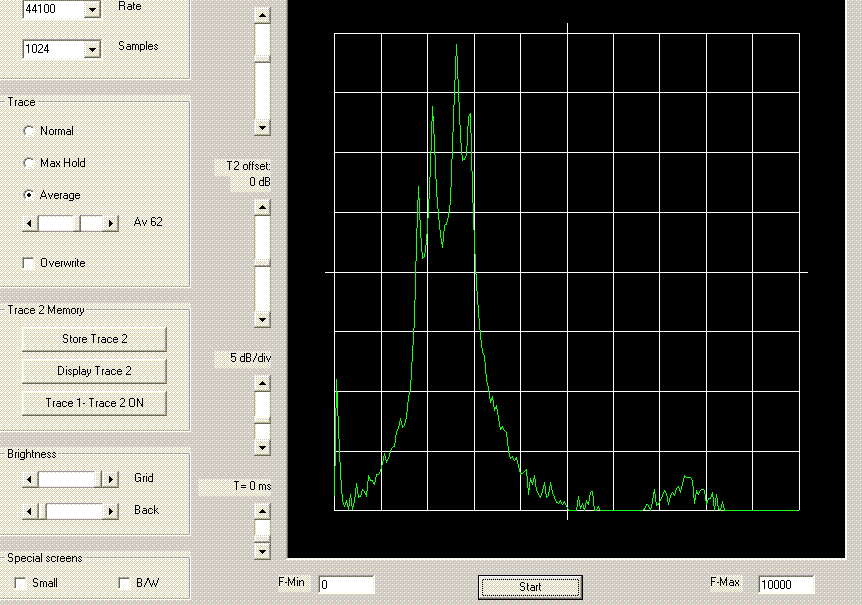Image resolution: width=862 pixels, height=605 pixels.
Task: Click the F-Min input field
Action: 346,585
